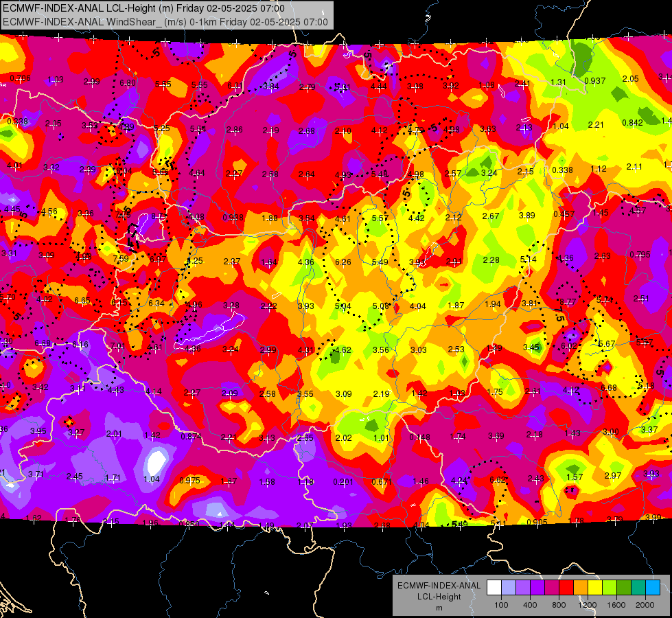Screen dimensions: 672x618
Task: Click the white legend color swatch
Action: click(x=494, y=587)
